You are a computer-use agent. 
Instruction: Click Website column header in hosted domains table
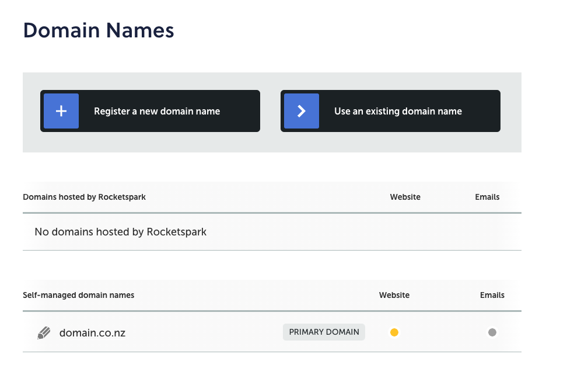(405, 197)
